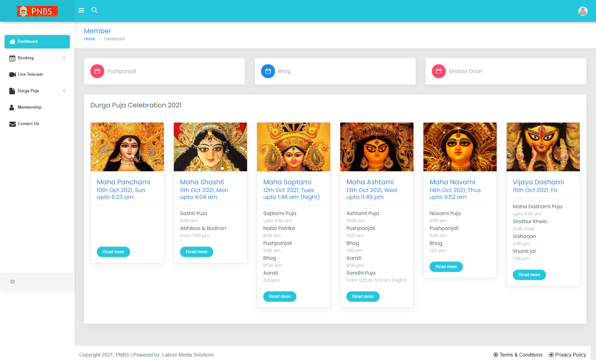Read more on Maha Navami card
The width and height of the screenshot is (596, 364).
pos(446,267)
